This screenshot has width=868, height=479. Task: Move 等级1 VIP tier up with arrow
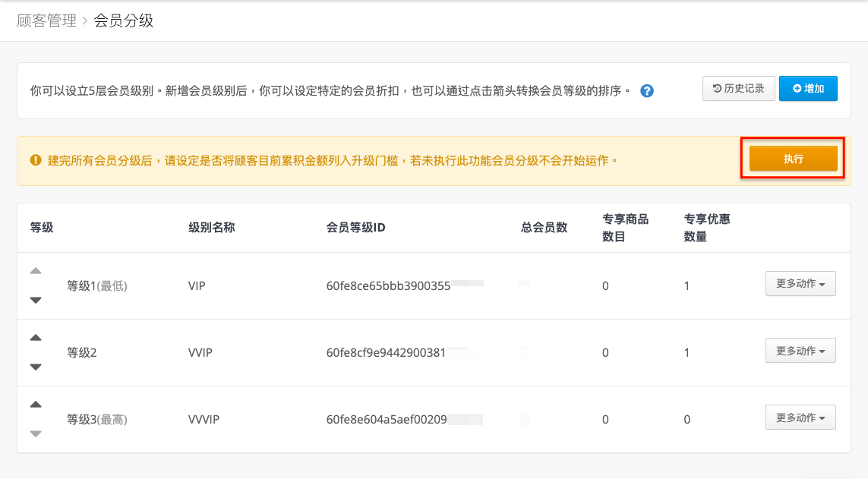pos(36,271)
